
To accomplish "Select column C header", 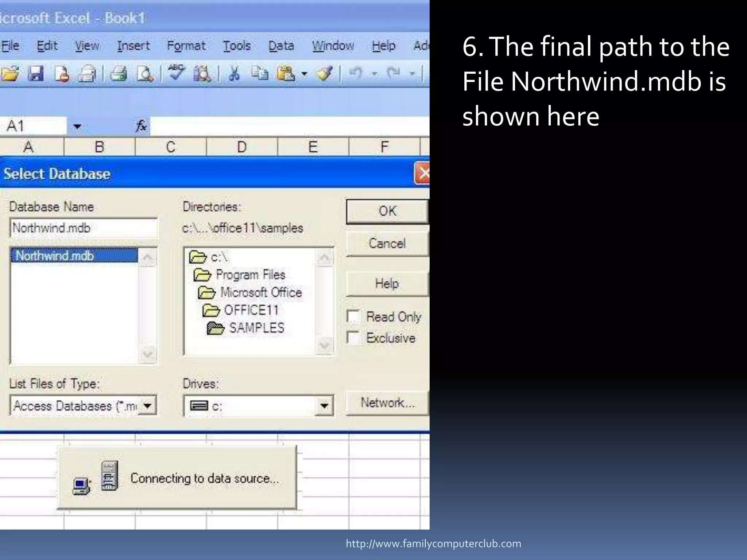I will [170, 147].
